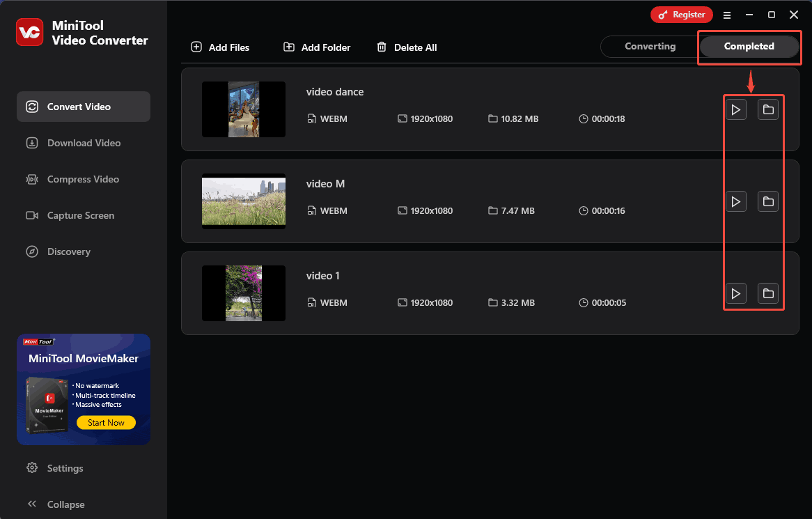Collapse the left sidebar
The height and width of the screenshot is (519, 812).
(x=56, y=504)
